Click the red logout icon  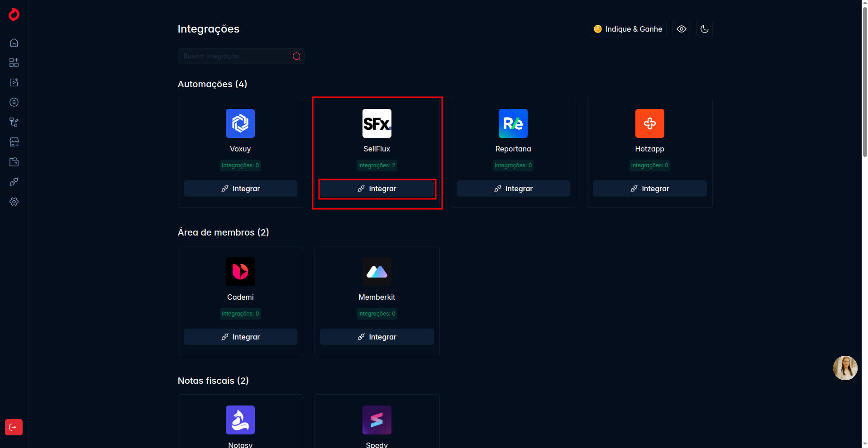coord(14,427)
